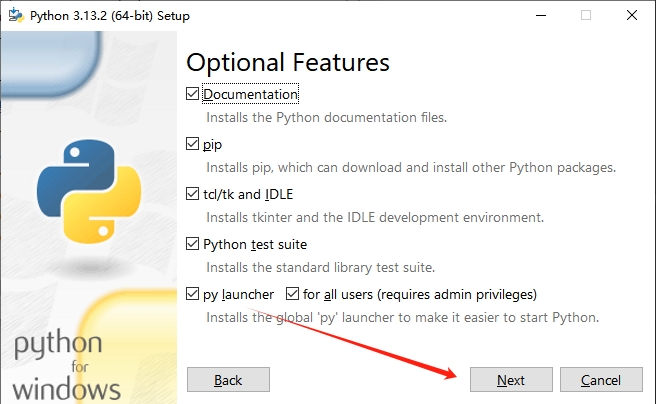Go to the Next setup page
The width and height of the screenshot is (656, 404).
point(511,380)
